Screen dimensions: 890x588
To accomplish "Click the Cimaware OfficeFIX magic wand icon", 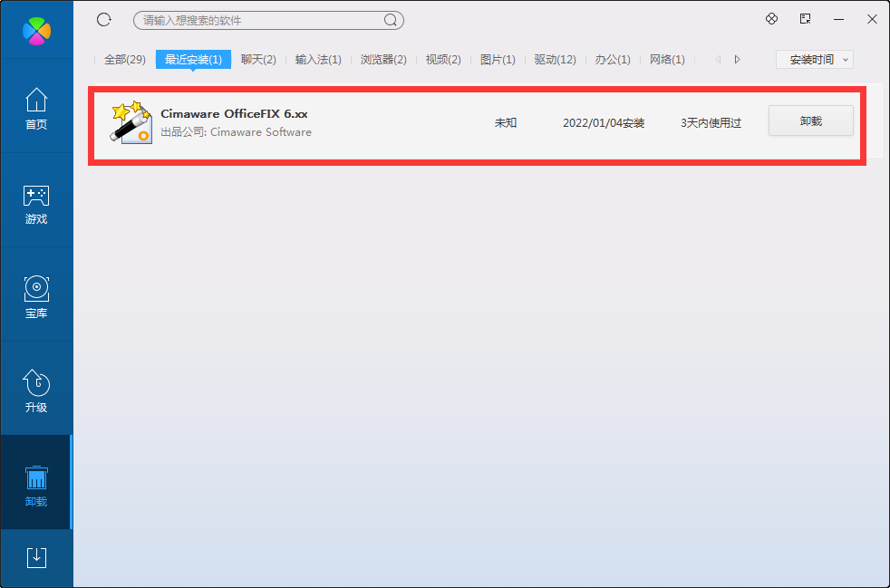I will pos(130,123).
